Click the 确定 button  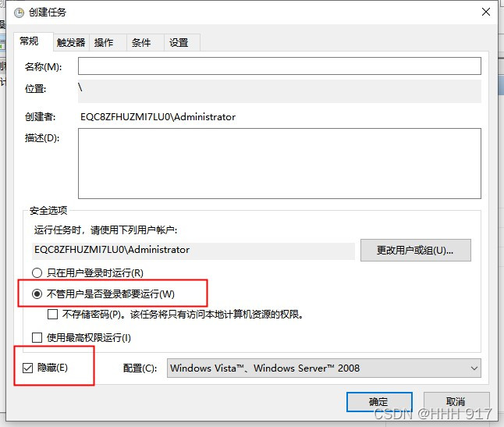[x=379, y=401]
